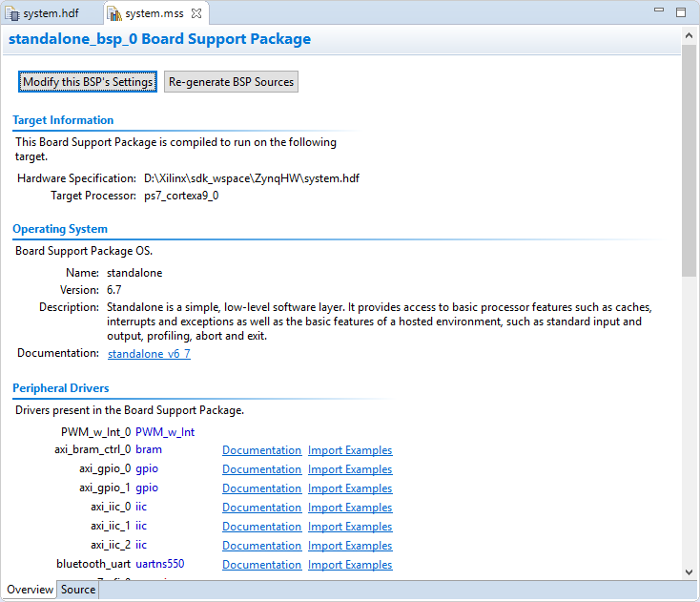Import Examples for bluetooth_uart uartns550

tap(350, 565)
